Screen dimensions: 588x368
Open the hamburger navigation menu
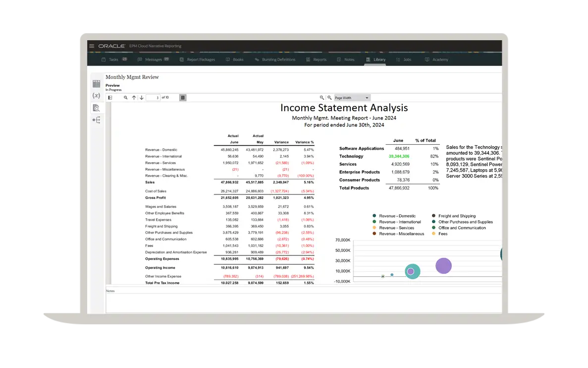coord(92,46)
